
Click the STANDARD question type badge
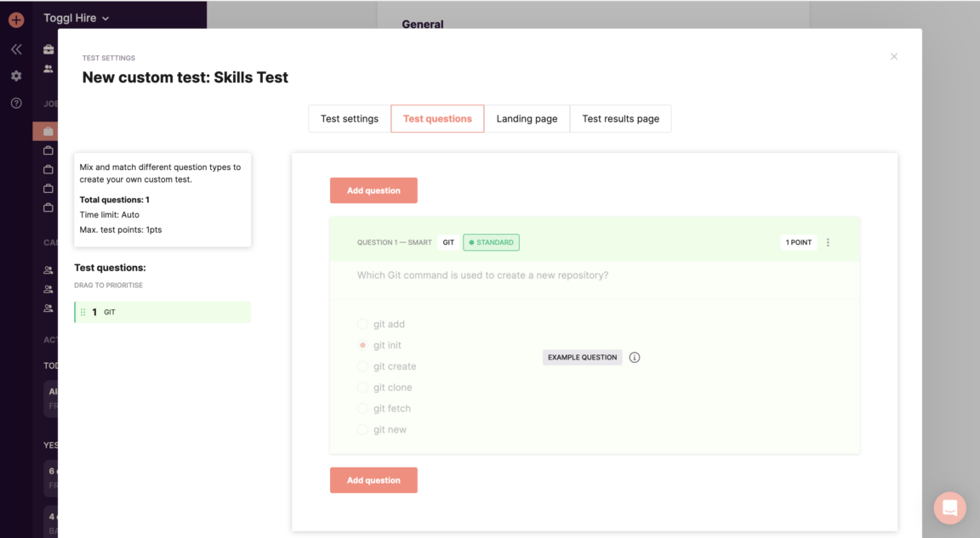(x=491, y=242)
